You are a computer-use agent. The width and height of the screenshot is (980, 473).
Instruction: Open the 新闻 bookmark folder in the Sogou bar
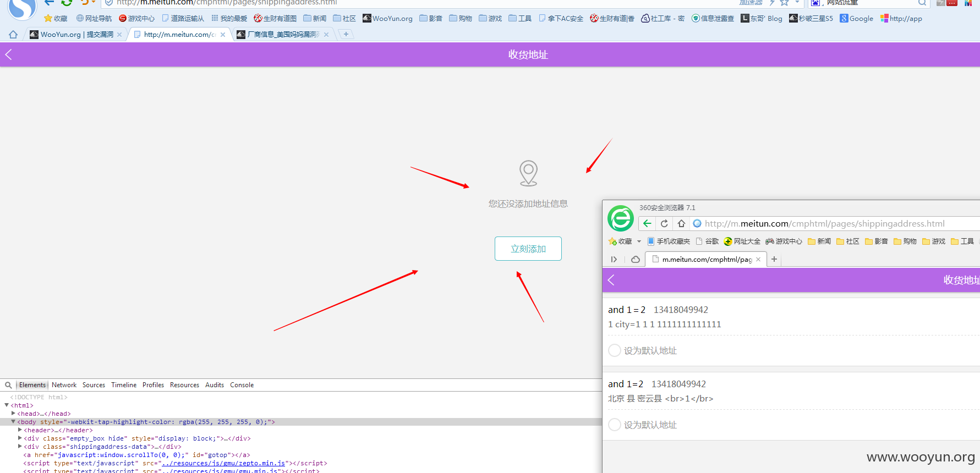(x=315, y=19)
